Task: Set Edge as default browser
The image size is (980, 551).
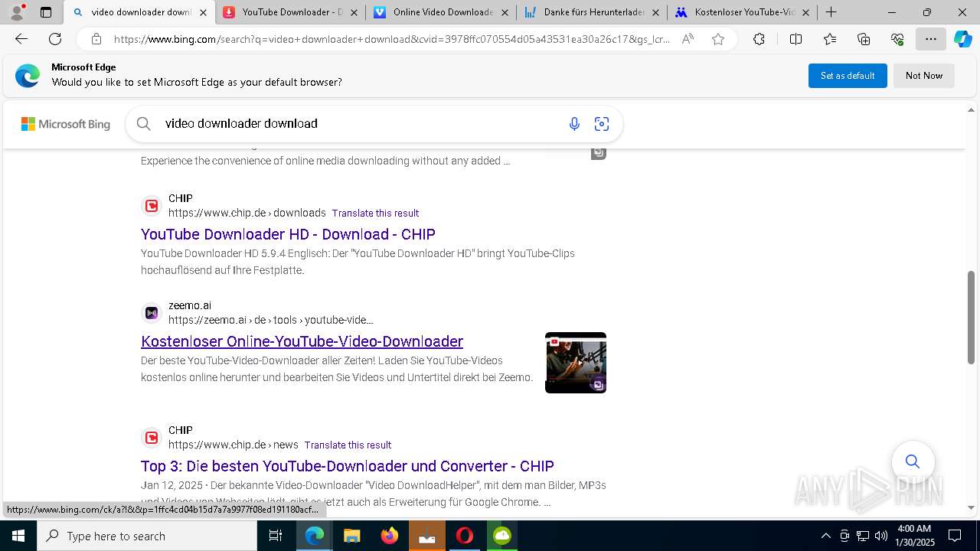Action: point(848,76)
